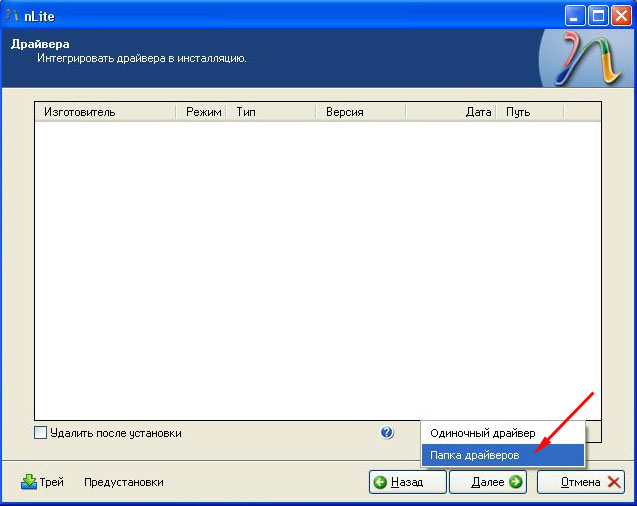Click the blue help question mark icon

click(387, 432)
